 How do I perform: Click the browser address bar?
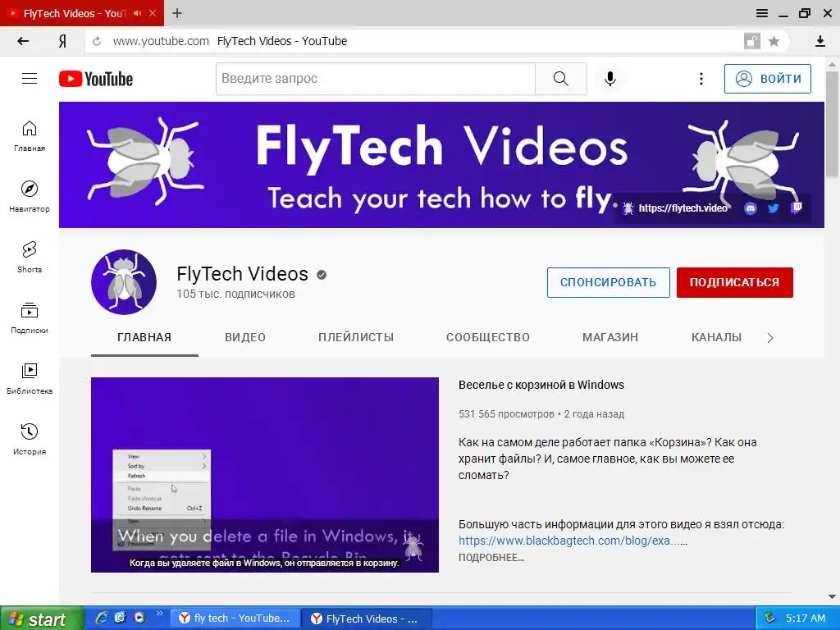[418, 41]
